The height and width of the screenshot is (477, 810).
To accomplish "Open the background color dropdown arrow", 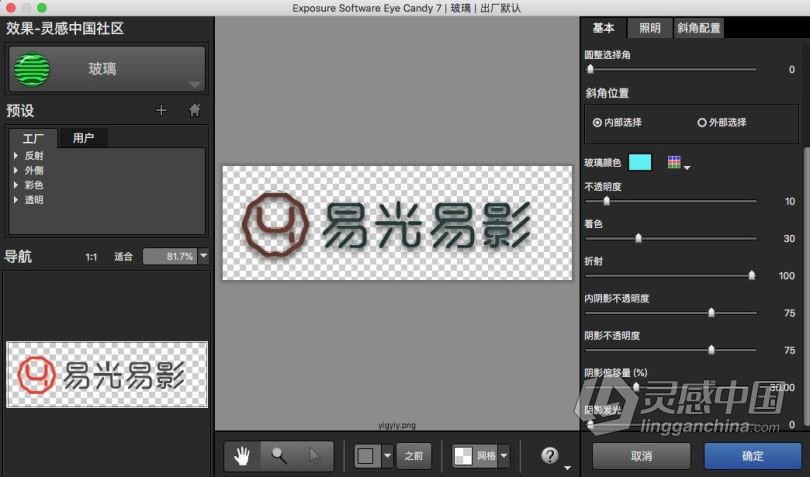I will (387, 456).
